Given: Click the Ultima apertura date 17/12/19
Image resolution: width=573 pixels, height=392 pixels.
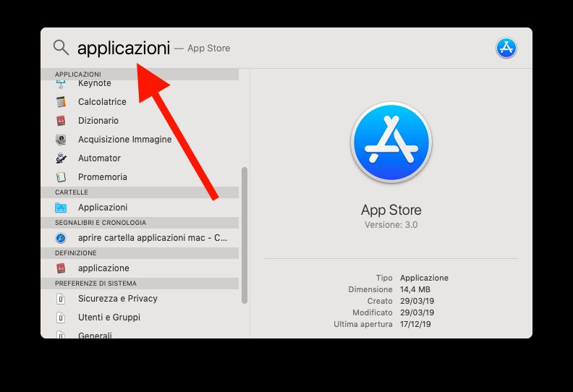Looking at the screenshot, I should 415,324.
